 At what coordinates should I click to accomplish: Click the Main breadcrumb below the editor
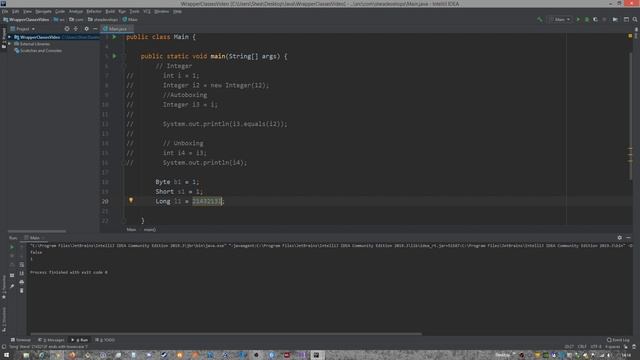click(x=131, y=230)
